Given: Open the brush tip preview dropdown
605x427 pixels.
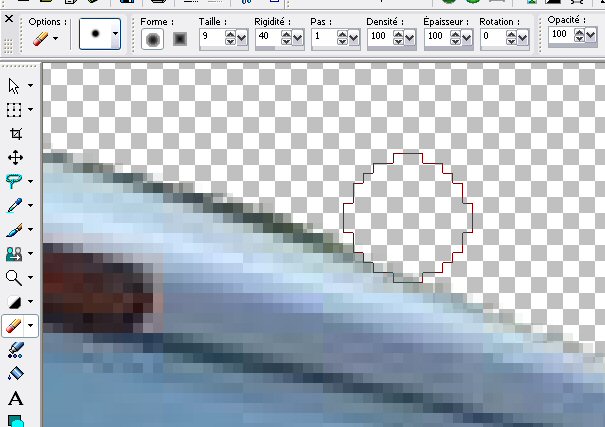Looking at the screenshot, I should click(115, 34).
